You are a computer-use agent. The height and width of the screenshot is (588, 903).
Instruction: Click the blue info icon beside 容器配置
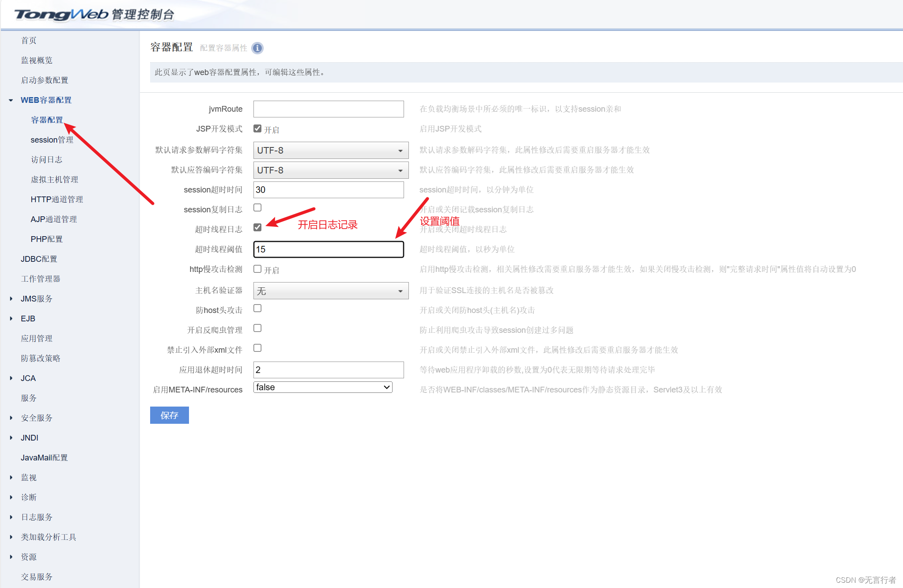coord(257,48)
